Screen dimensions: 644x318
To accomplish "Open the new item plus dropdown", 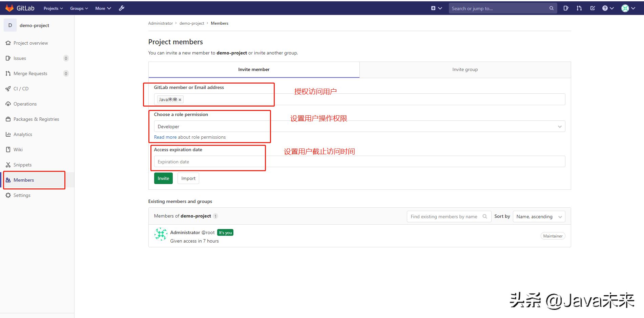I will 436,8.
